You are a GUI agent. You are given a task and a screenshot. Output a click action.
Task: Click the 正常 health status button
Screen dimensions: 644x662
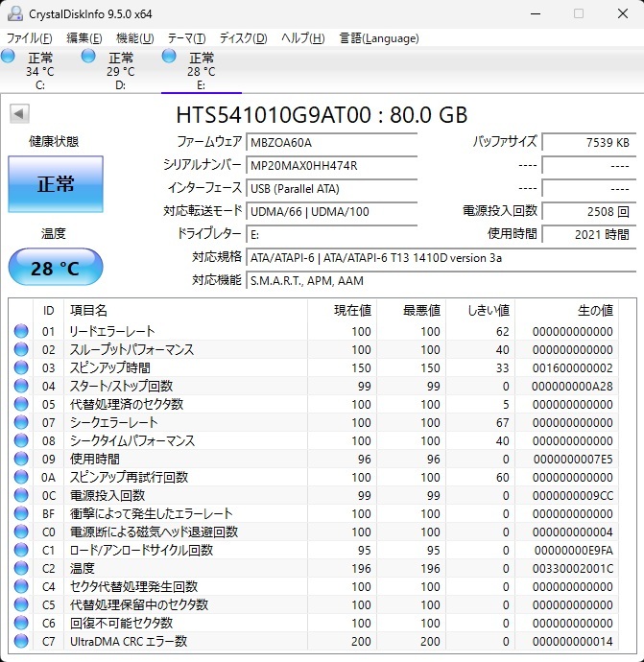pos(55,184)
